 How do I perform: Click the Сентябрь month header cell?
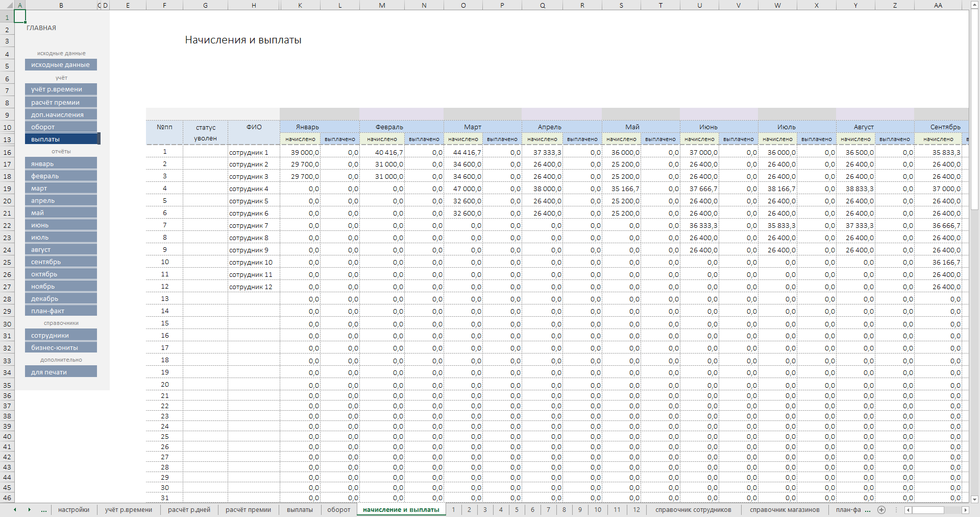coord(941,127)
